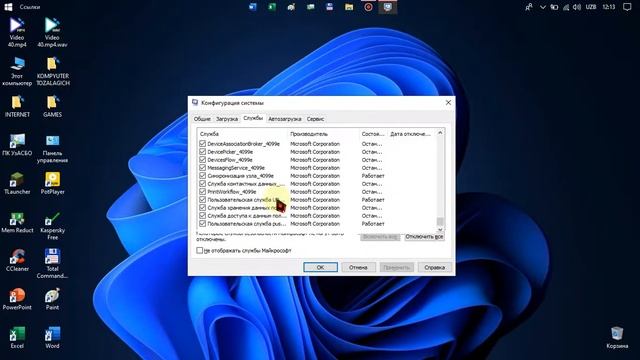Close the Конфигурация системы dialog

tap(448, 102)
